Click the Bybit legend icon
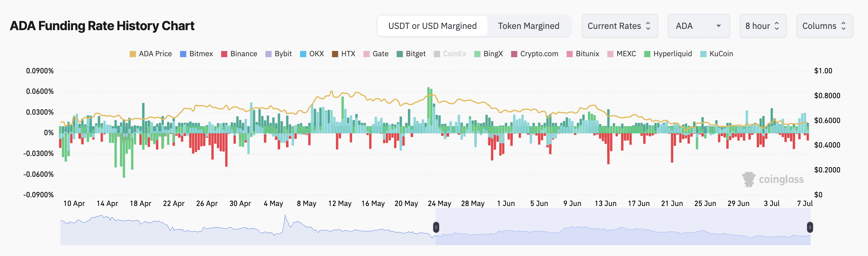The image size is (868, 256). pyautogui.click(x=268, y=54)
